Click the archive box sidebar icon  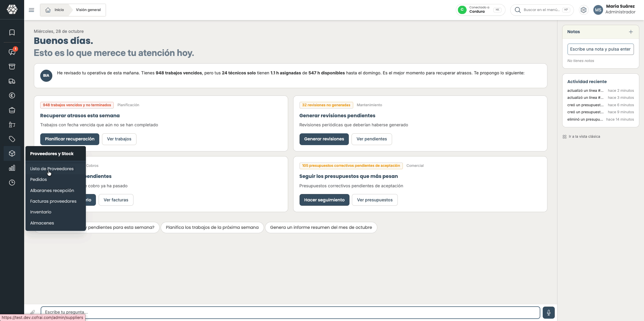[x=12, y=67]
